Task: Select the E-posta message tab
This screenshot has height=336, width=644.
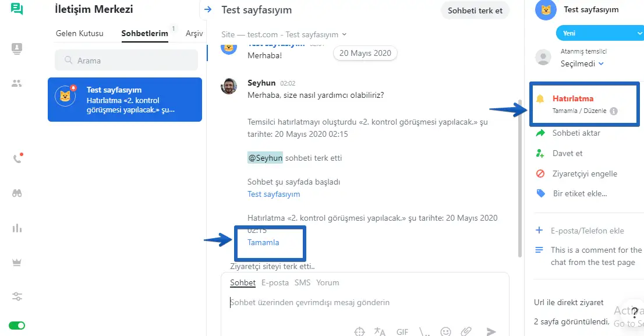Action: click(275, 282)
